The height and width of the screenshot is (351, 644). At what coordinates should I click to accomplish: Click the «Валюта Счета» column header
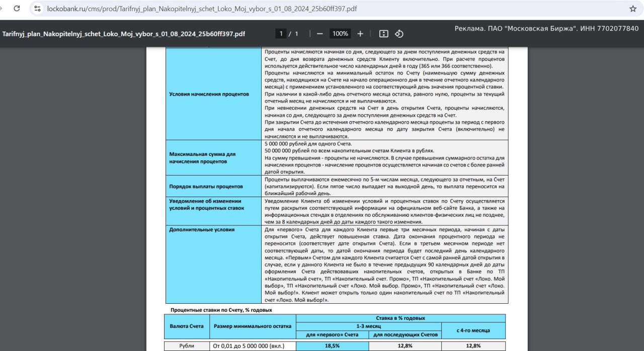click(x=186, y=326)
